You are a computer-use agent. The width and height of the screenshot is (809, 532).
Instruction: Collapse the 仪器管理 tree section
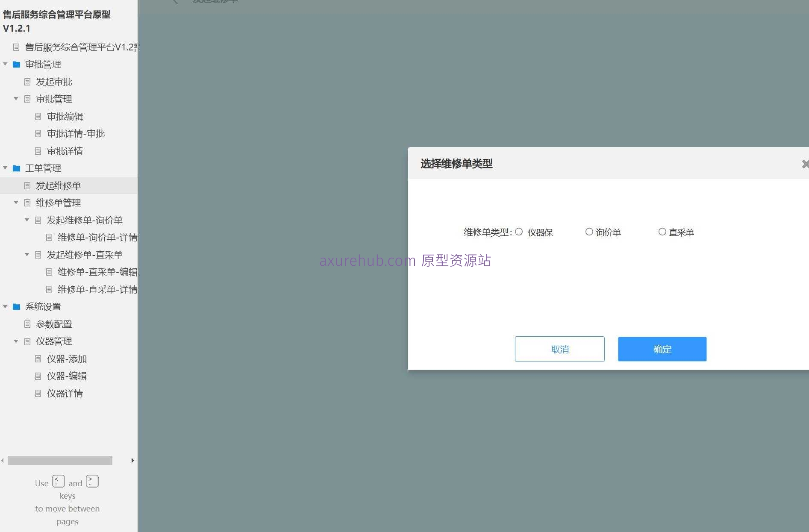pos(16,341)
